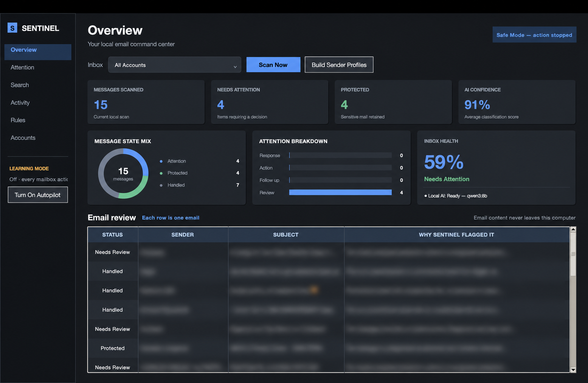Click the Review bar in Attention Breakdown
This screenshot has width=588, height=383.
click(340, 192)
